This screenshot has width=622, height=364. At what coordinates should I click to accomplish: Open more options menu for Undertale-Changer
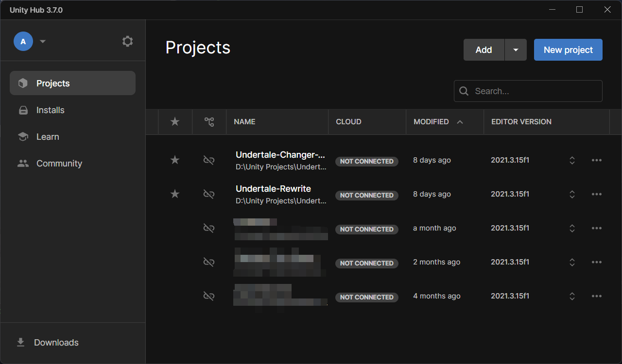[x=597, y=160]
